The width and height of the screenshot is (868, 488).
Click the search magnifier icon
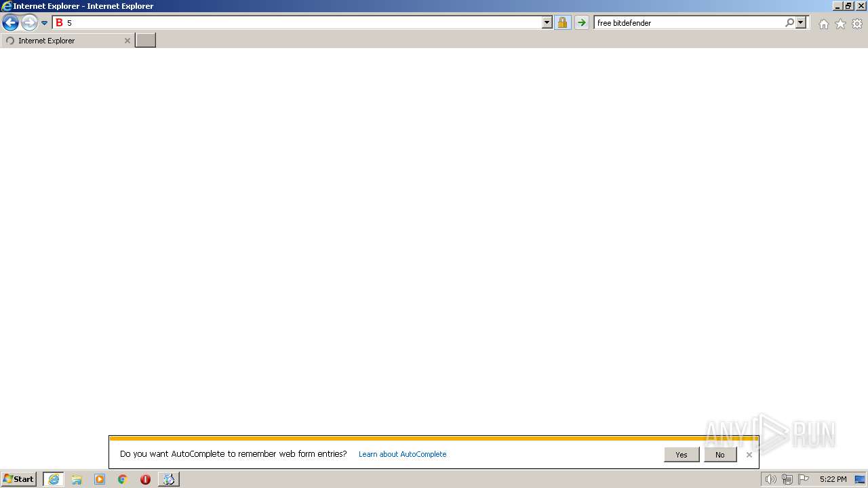(789, 22)
